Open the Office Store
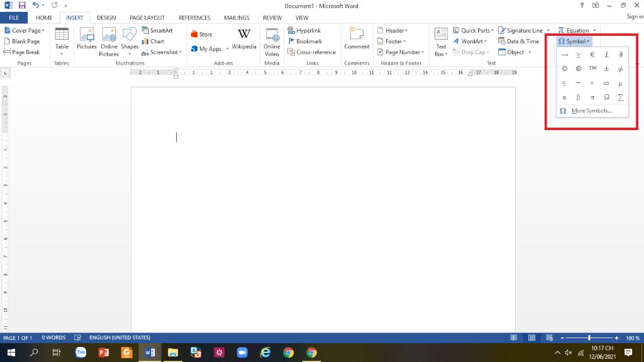The height and width of the screenshot is (362, 644). point(202,35)
